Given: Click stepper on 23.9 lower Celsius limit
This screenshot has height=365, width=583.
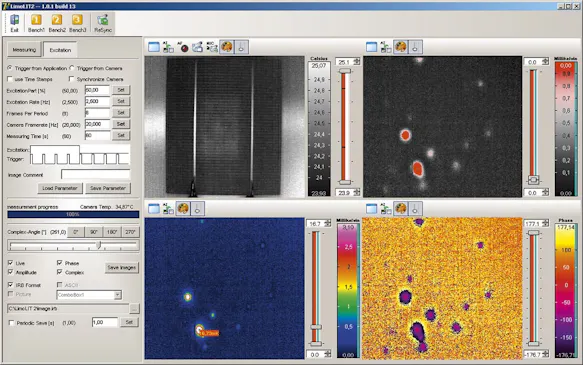Looking at the screenshot, I should [357, 193].
